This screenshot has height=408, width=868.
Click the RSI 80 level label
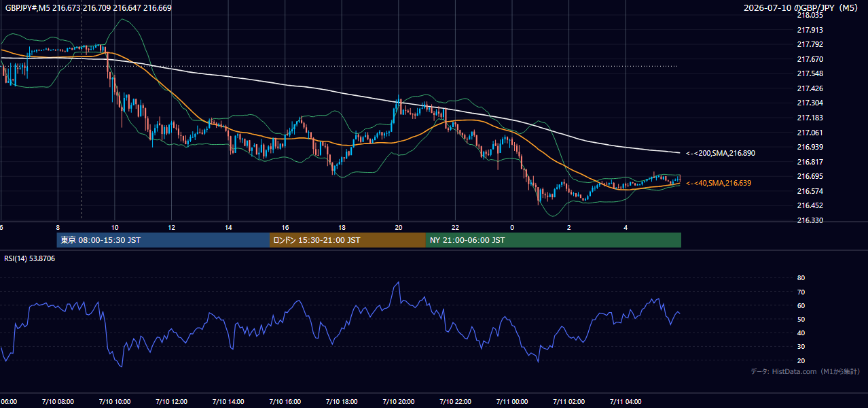801,278
